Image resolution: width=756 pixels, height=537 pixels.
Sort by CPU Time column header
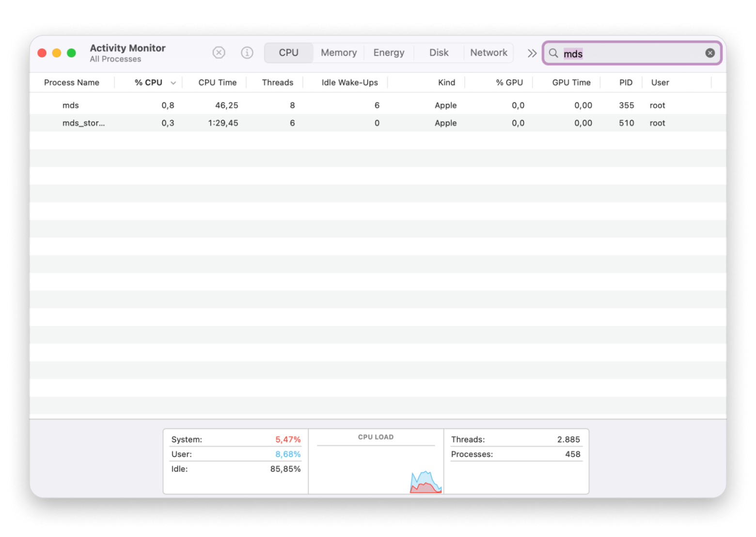click(218, 82)
